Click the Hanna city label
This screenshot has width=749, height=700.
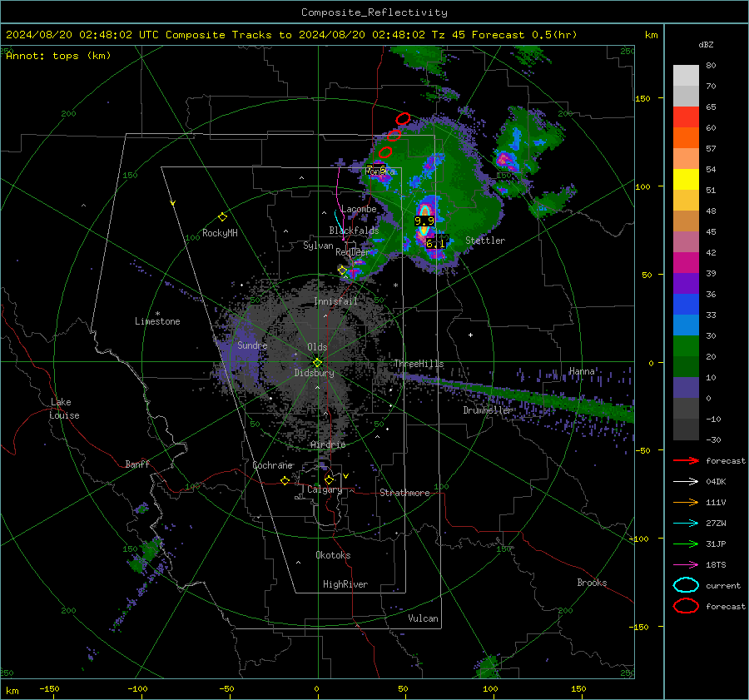click(582, 371)
